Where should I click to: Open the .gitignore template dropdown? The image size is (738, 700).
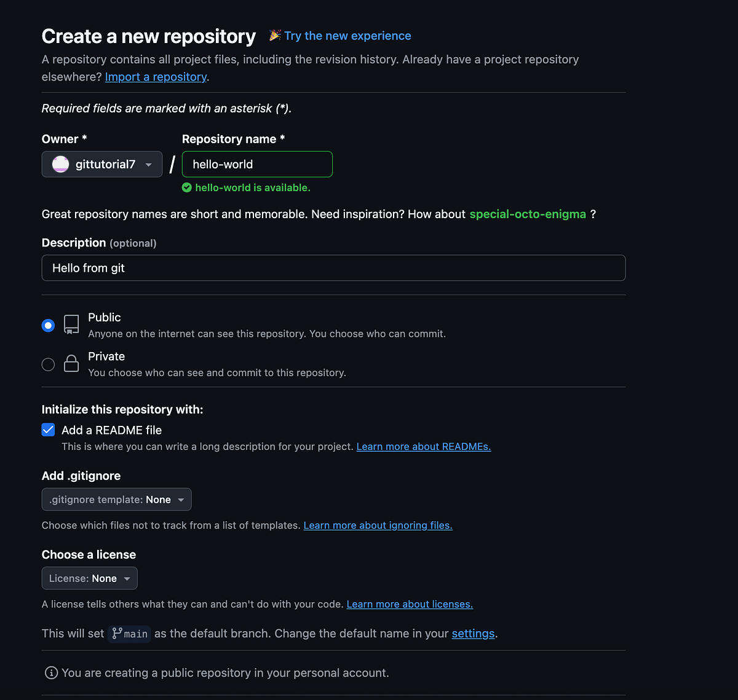116,499
